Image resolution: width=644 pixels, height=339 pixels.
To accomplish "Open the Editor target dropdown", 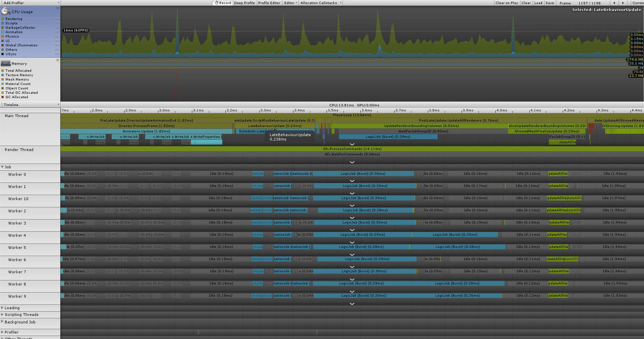I will [x=291, y=3].
